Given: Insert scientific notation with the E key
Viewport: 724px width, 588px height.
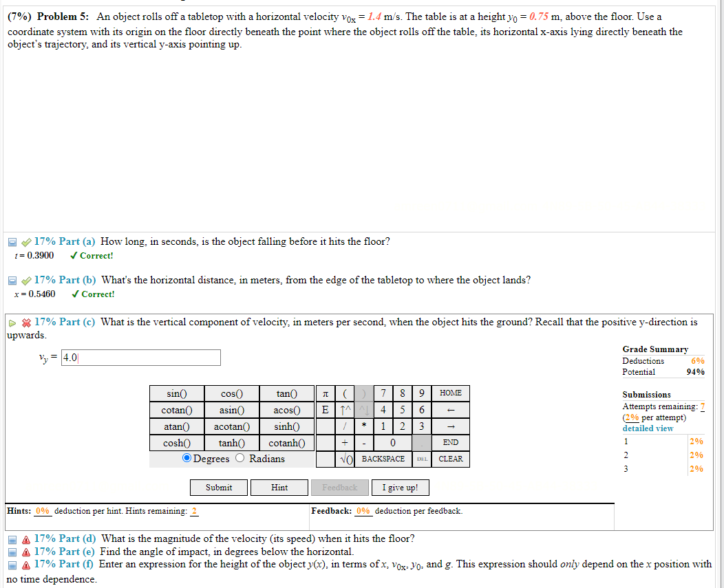Looking at the screenshot, I should click(325, 409).
